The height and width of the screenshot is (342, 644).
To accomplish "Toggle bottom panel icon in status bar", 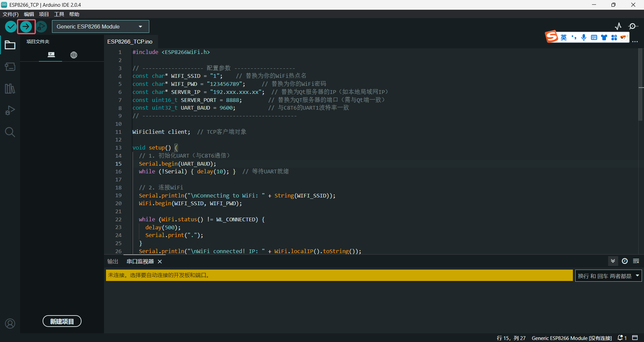I will 635,338.
